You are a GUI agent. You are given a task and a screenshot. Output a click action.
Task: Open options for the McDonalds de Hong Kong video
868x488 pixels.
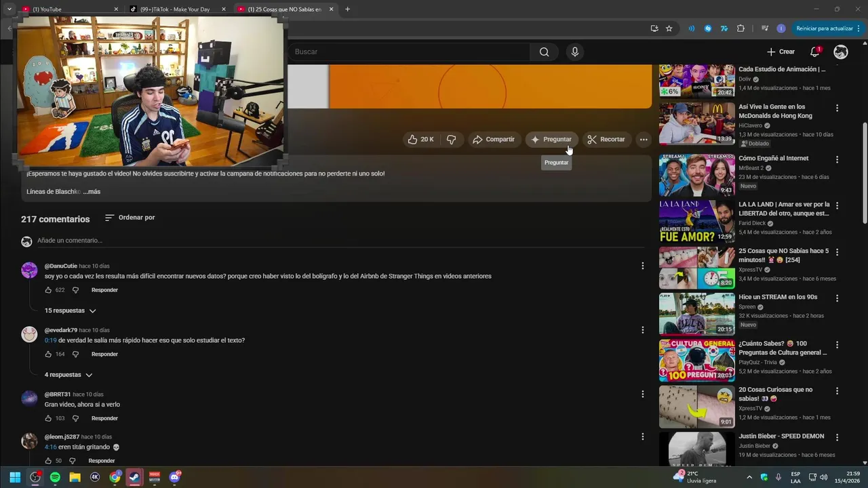click(837, 108)
